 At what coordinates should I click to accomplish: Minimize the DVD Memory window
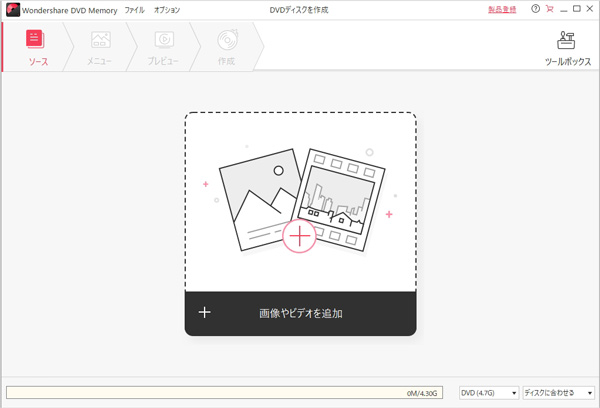pyautogui.click(x=563, y=9)
